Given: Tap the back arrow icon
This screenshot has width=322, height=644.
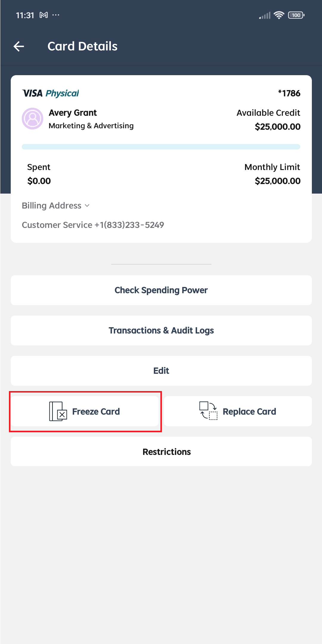Looking at the screenshot, I should 19,46.
